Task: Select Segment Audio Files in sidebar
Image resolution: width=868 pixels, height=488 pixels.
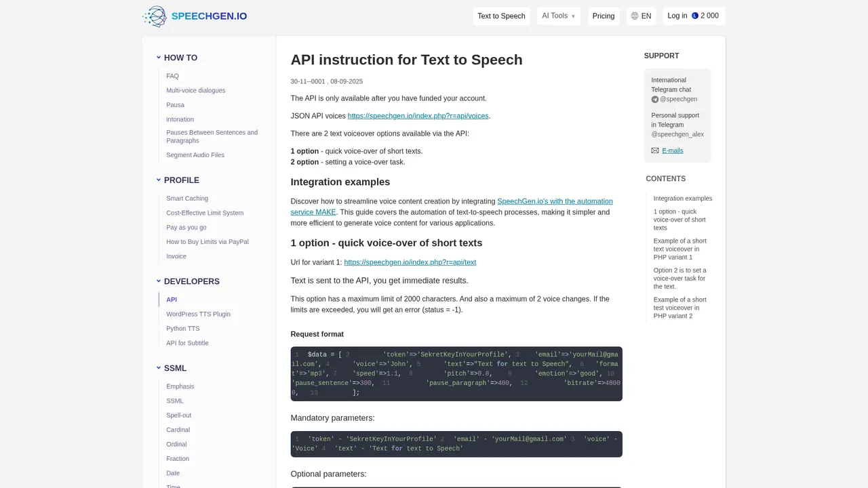Action: (195, 155)
